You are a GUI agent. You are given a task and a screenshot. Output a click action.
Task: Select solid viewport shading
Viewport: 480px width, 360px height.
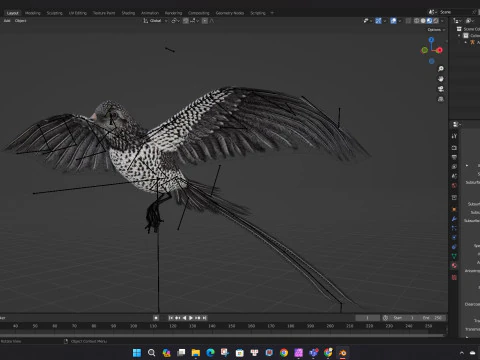click(x=423, y=21)
